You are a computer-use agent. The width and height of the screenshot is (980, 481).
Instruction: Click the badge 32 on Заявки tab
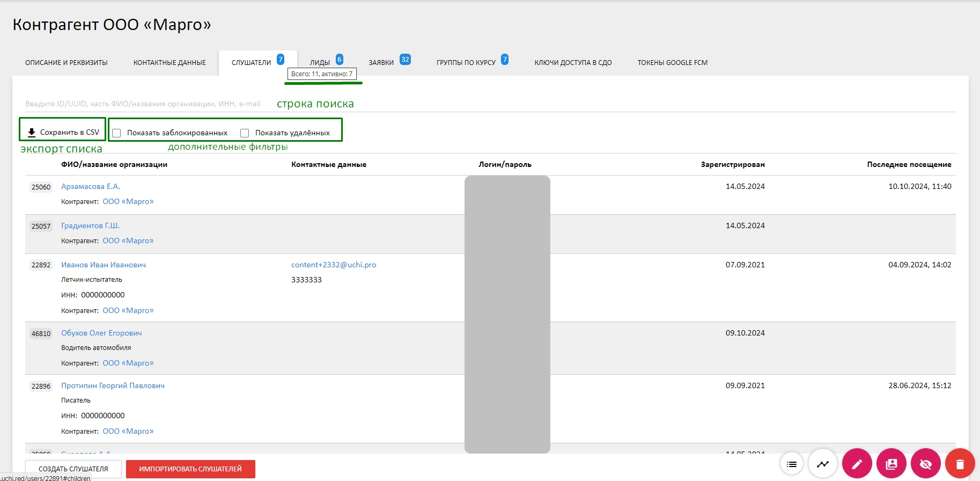pyautogui.click(x=406, y=59)
